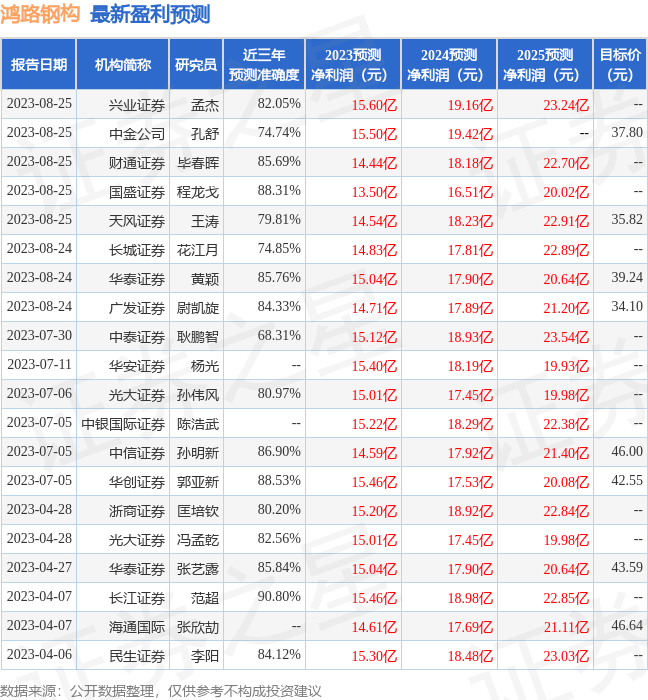The height and width of the screenshot is (700, 648).
Task: Click 2024 profit value 16.51亿
Action: [x=470, y=192]
